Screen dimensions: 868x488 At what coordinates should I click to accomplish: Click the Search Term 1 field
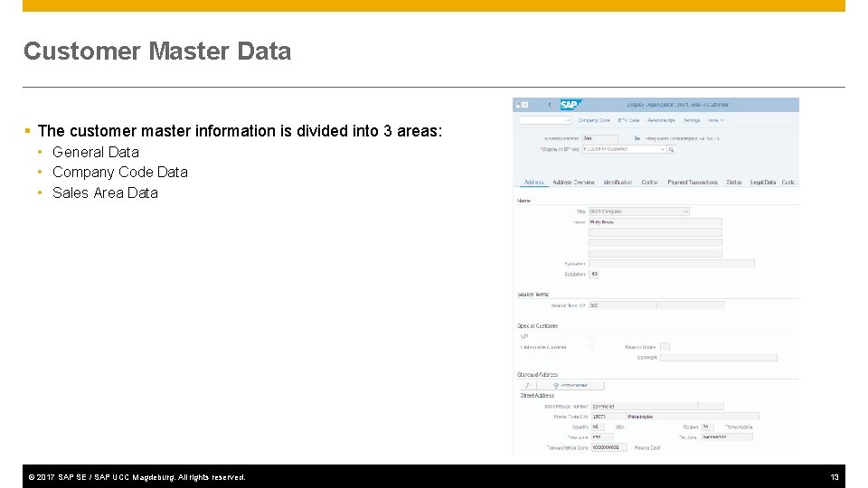(x=622, y=305)
